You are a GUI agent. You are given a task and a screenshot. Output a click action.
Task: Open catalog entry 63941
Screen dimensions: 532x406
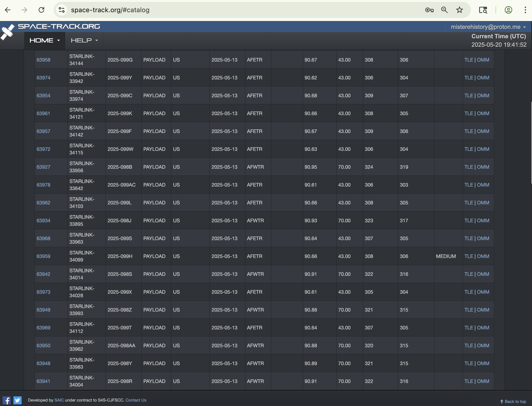tap(43, 382)
